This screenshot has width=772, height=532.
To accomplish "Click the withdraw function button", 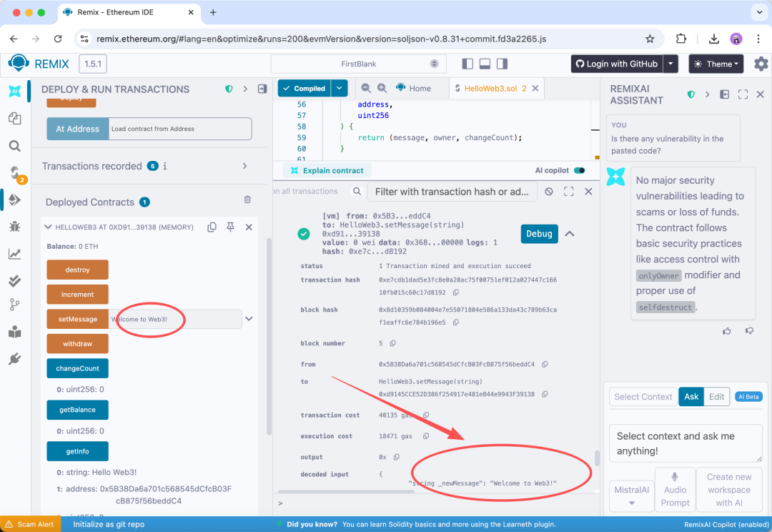I will click(77, 344).
